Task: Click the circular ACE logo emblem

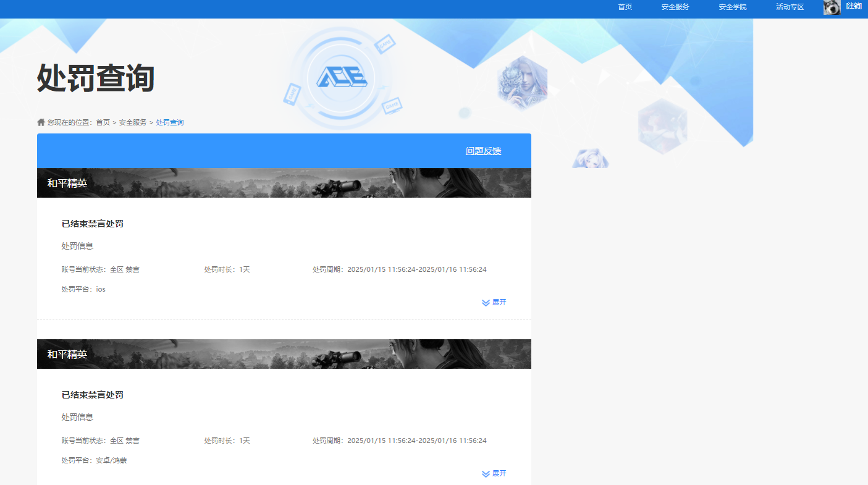Action: tap(342, 78)
